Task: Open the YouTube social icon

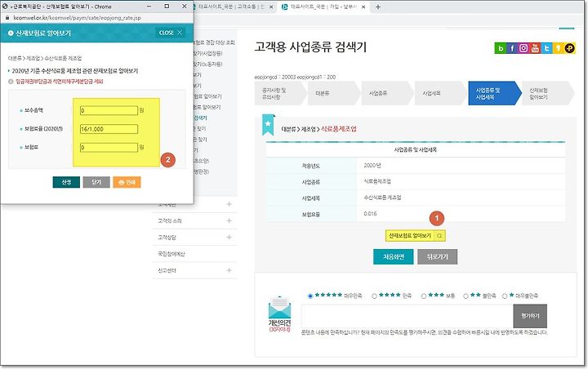Action: pos(535,48)
